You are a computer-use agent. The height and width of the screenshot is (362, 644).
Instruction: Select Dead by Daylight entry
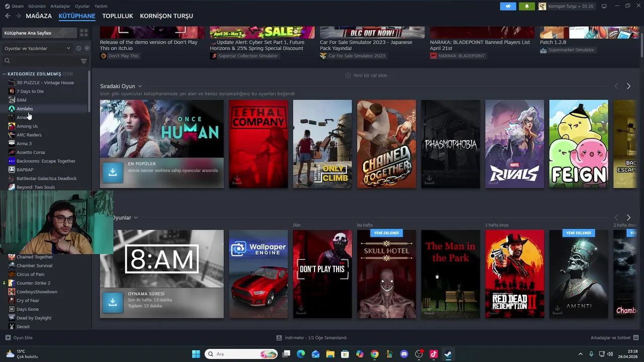click(x=34, y=318)
